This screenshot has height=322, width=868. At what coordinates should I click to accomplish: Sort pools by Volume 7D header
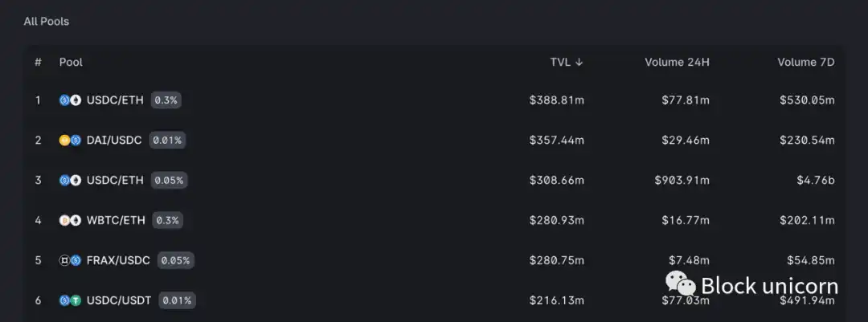pos(806,63)
